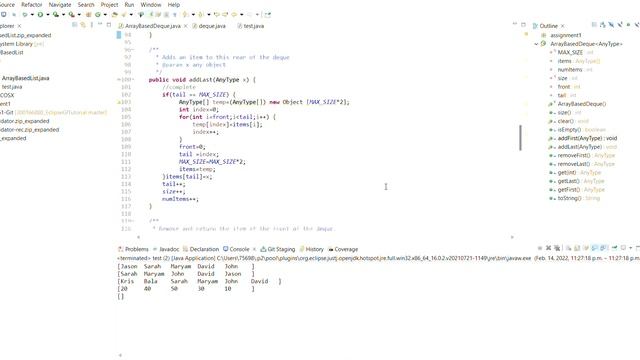Click Collapse All in Outline toolbar

coord(594,25)
